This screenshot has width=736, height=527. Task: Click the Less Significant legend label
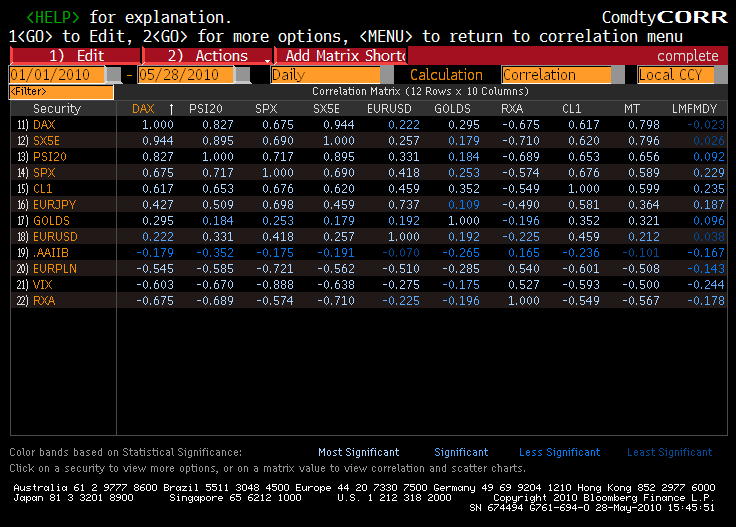coord(560,452)
